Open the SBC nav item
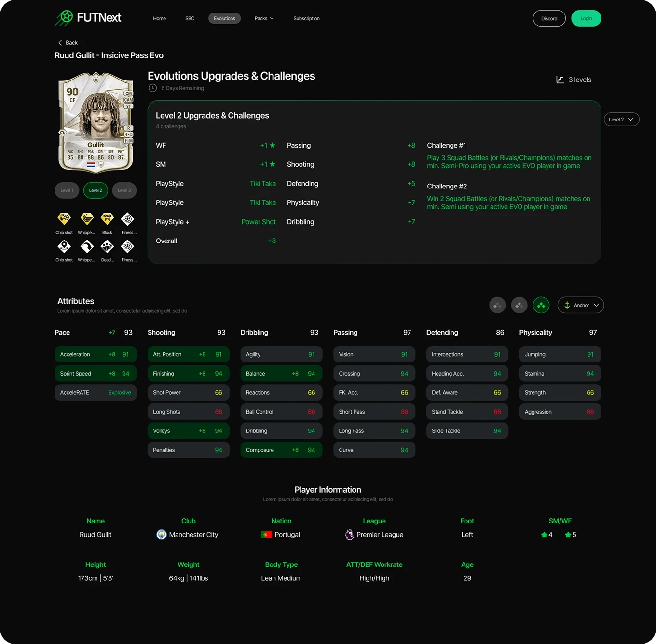656x644 pixels. coord(190,18)
